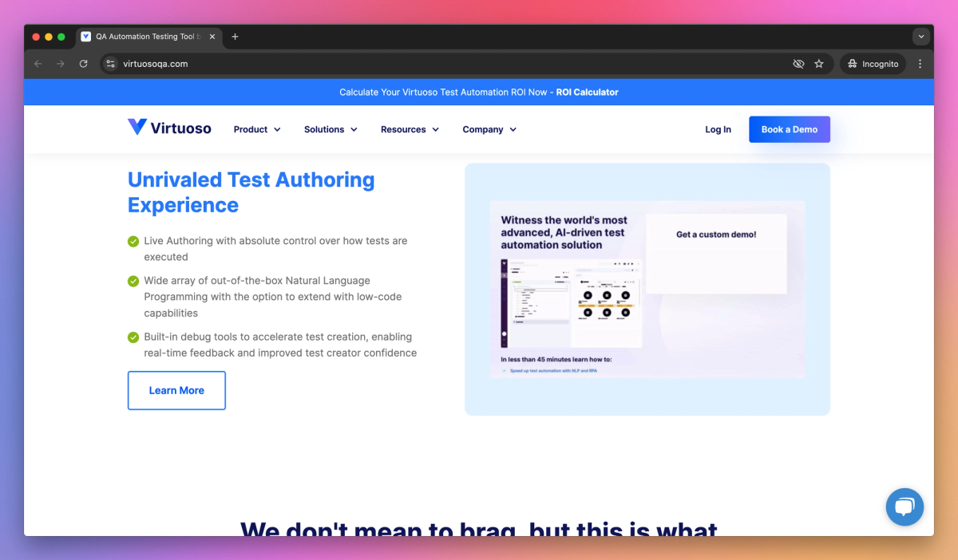
Task: Open the live chat bubble widget
Action: [x=905, y=507]
